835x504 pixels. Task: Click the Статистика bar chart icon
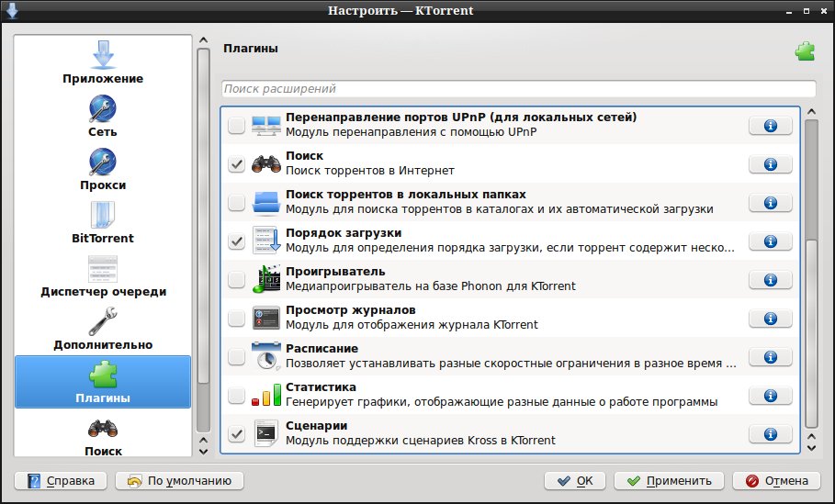click(265, 395)
